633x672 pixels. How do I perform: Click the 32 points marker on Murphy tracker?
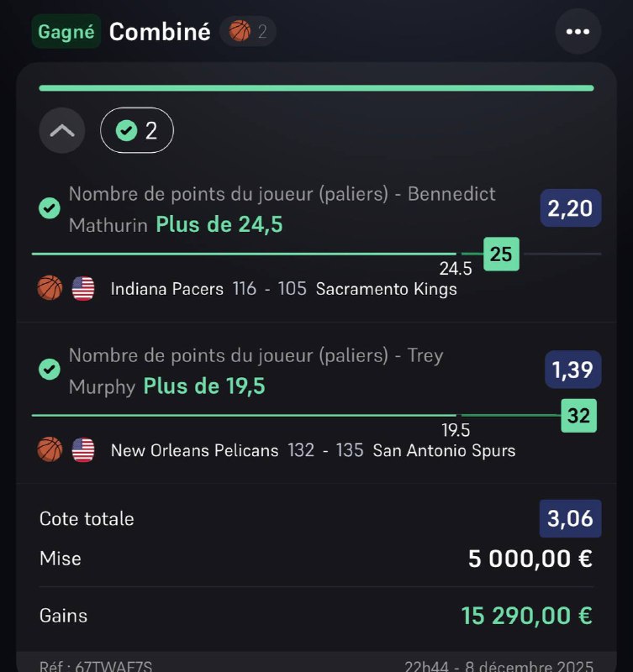[578, 415]
